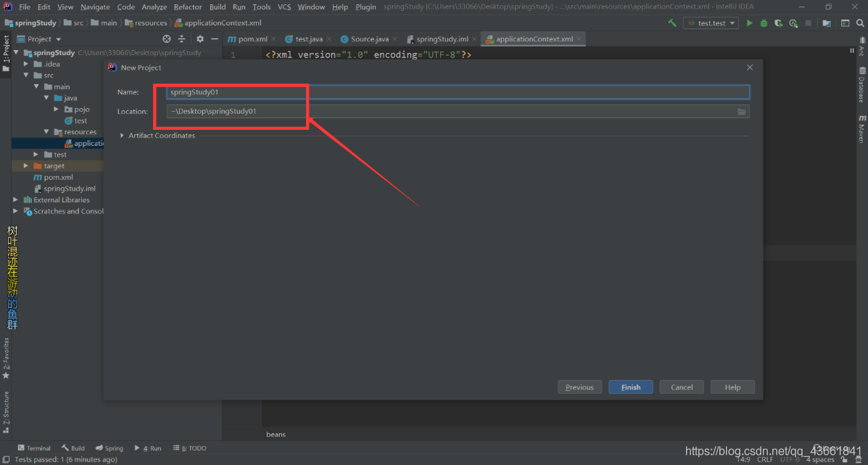Select the test class under java folder
This screenshot has height=465, width=868.
point(76,120)
